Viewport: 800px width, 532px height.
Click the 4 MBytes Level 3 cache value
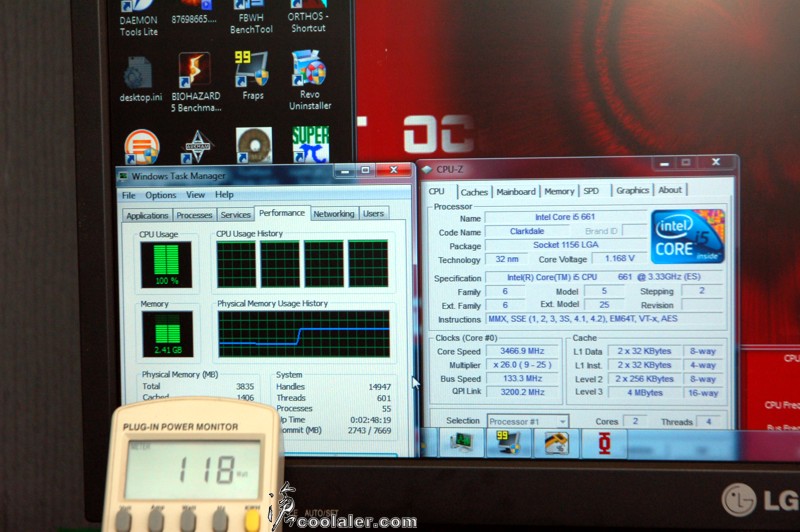(644, 393)
